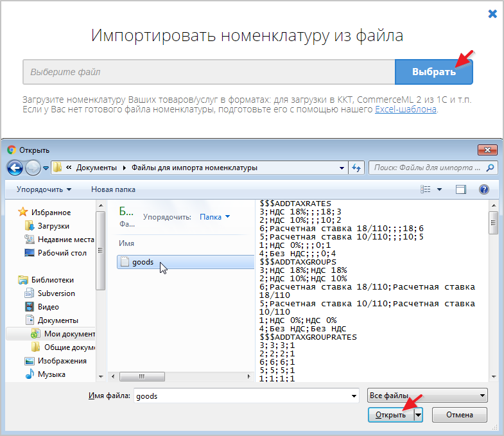Click the back navigation arrow in dialog
Image resolution: width=504 pixels, height=436 pixels.
pos(15,168)
